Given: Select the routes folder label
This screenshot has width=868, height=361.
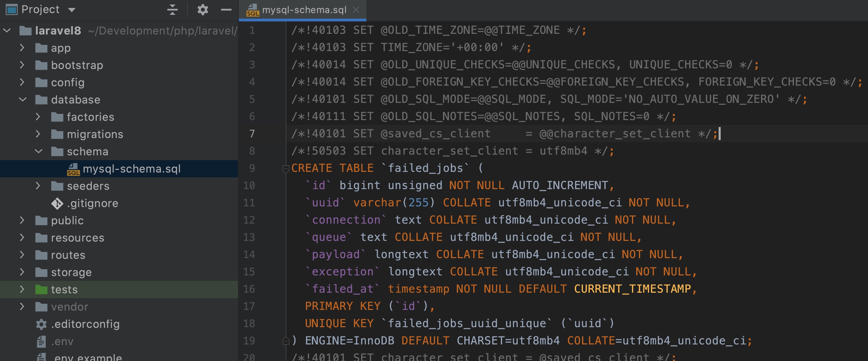Looking at the screenshot, I should pyautogui.click(x=68, y=255).
